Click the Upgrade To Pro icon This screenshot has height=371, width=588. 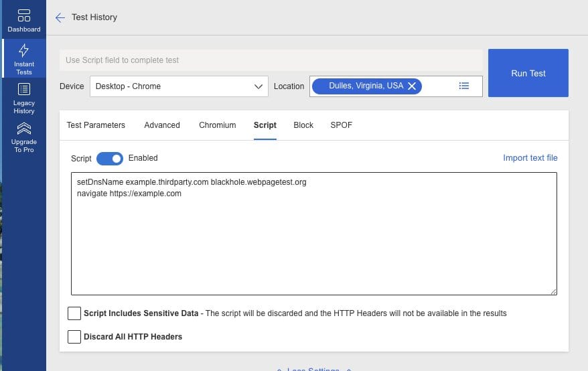23,129
